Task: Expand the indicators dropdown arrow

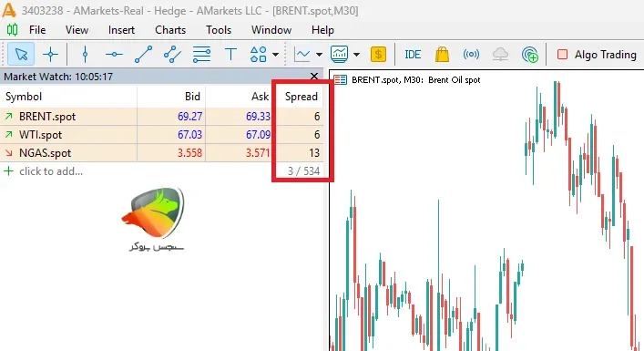Action: (356, 55)
